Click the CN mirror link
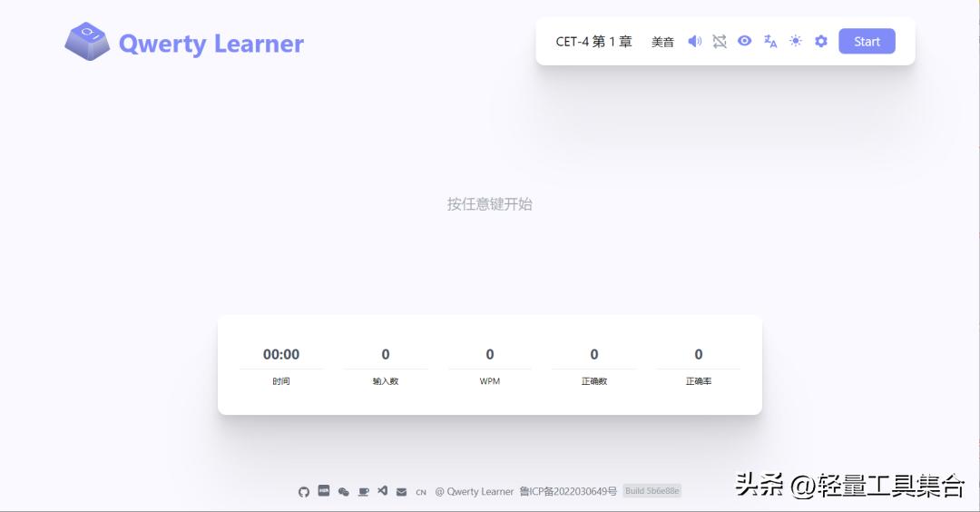The height and width of the screenshot is (512, 980). 421,493
